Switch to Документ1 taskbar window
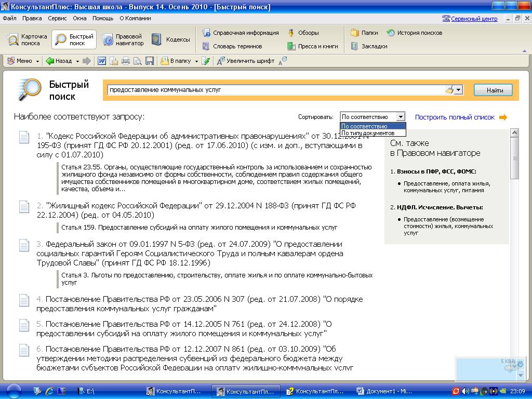This screenshot has height=399, width=532. (x=384, y=392)
